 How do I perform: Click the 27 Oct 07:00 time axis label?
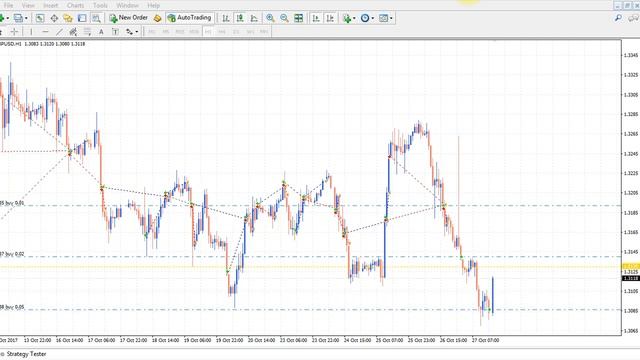click(x=485, y=340)
